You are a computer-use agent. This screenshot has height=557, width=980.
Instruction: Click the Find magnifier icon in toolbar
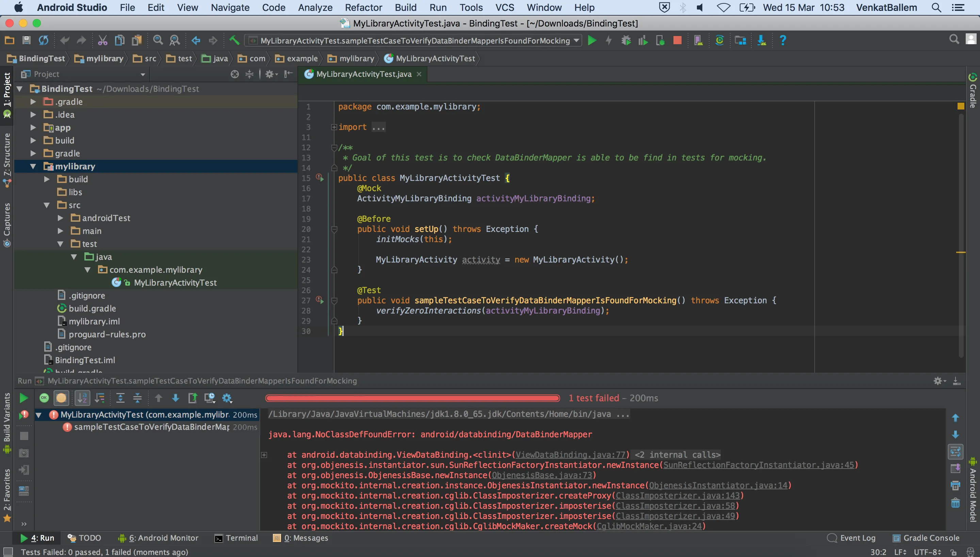pos(157,40)
